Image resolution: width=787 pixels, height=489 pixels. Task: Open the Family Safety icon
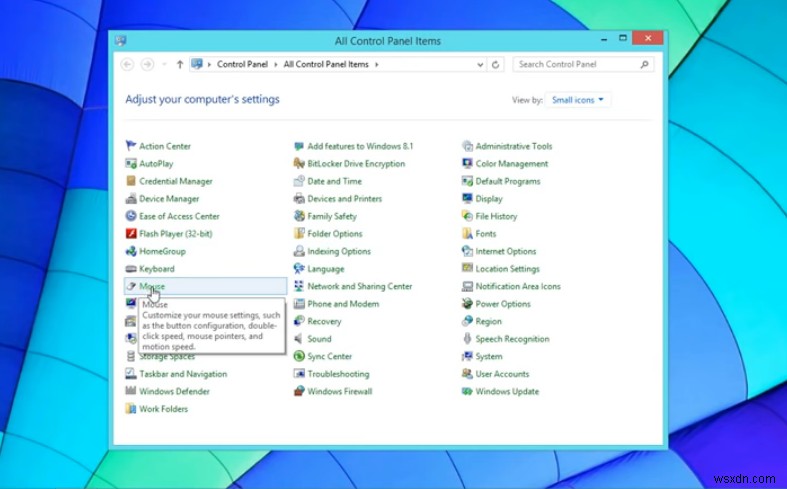point(299,216)
